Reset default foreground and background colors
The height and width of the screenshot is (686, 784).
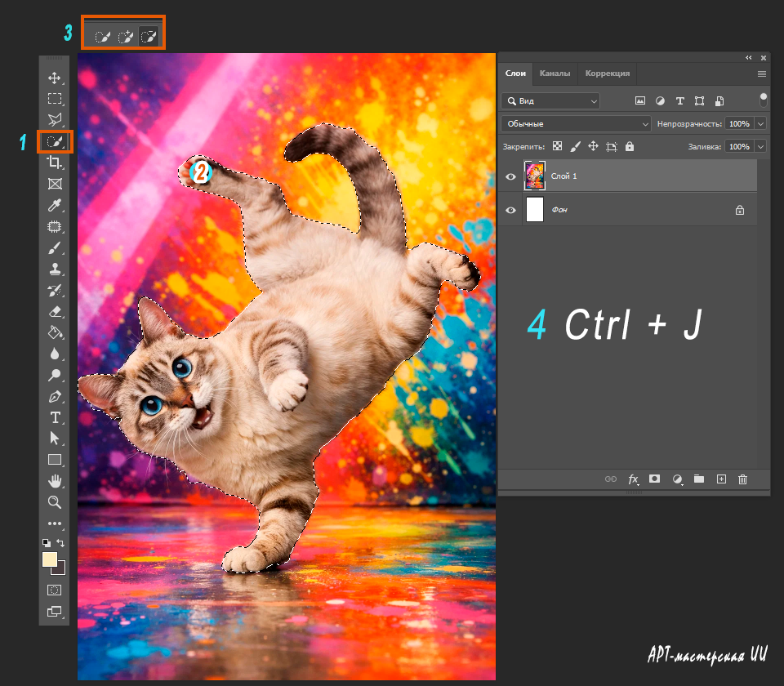(46, 542)
